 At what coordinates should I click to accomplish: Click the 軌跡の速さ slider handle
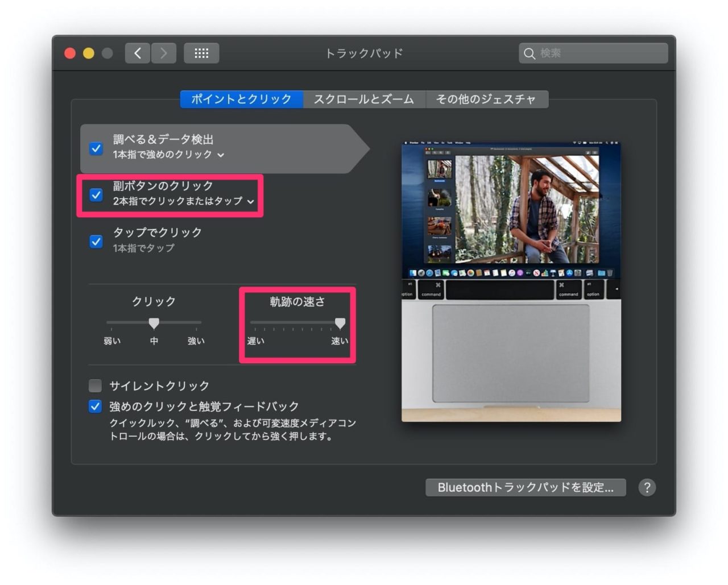(340, 323)
